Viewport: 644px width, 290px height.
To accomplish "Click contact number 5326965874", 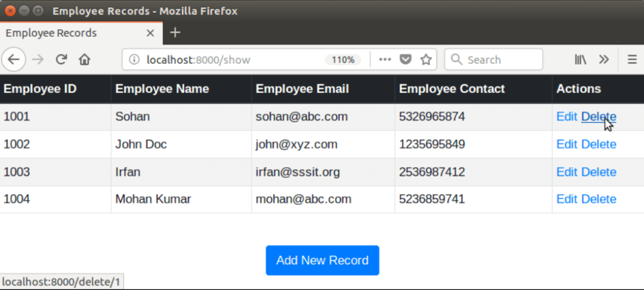I will (432, 117).
